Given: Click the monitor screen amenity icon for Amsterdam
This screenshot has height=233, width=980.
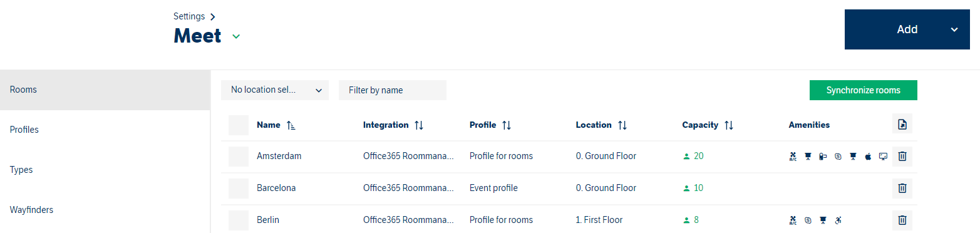Looking at the screenshot, I should 883,156.
